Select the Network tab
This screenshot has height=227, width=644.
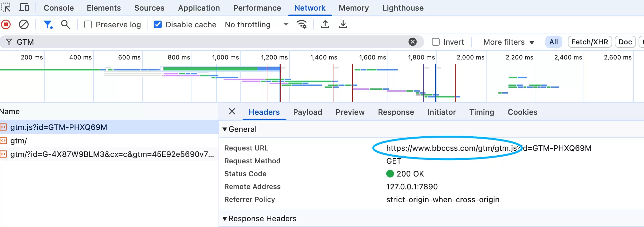pyautogui.click(x=310, y=8)
